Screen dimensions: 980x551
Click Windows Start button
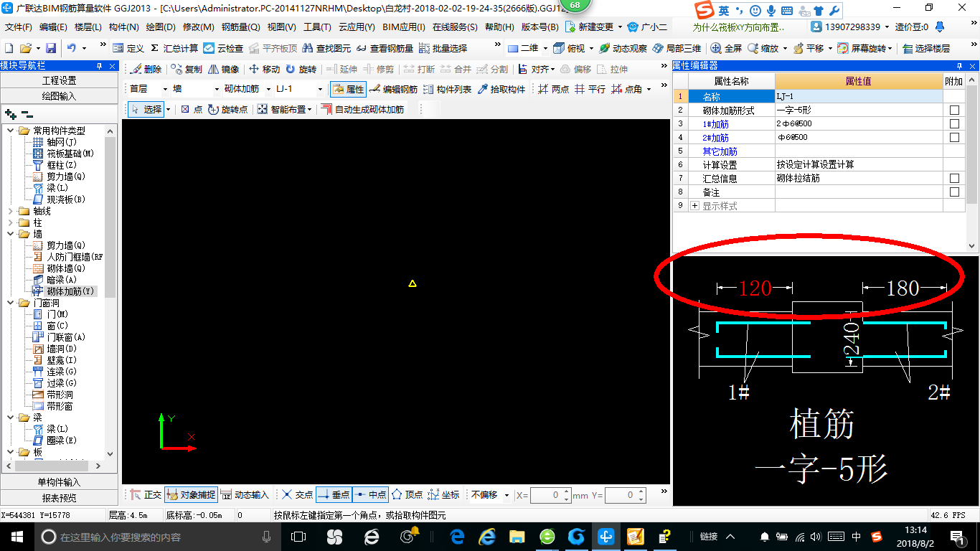[17, 536]
